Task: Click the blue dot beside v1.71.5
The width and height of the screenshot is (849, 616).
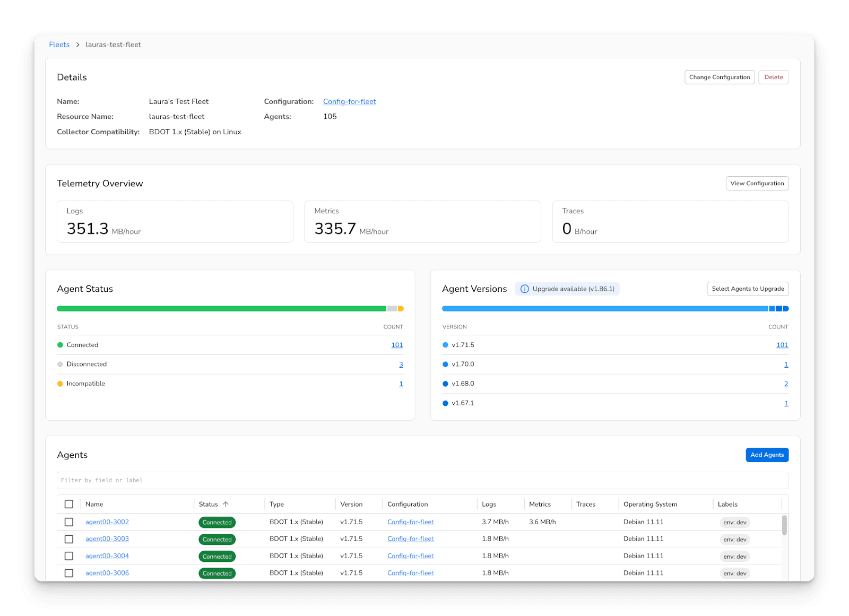Action: (445, 345)
